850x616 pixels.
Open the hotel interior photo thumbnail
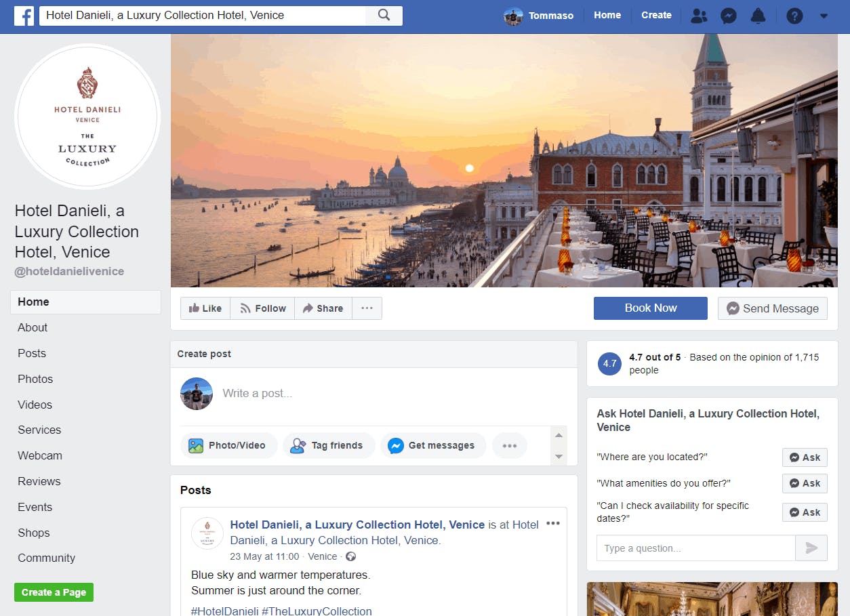pos(712,599)
